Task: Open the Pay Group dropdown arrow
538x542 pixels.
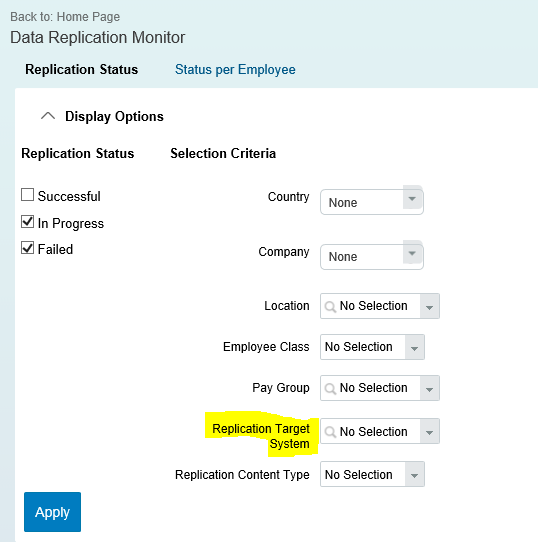Action: (x=429, y=389)
